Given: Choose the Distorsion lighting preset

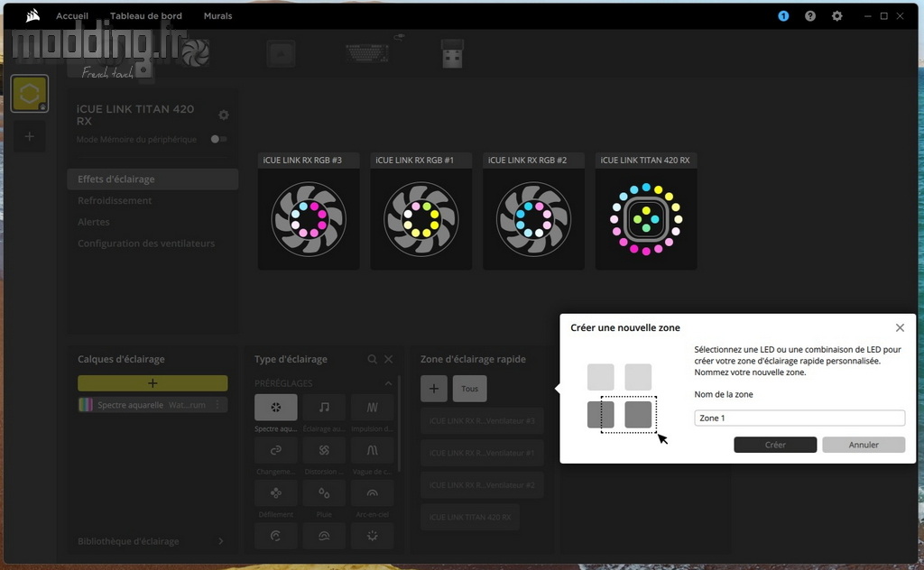Looking at the screenshot, I should click(x=324, y=450).
